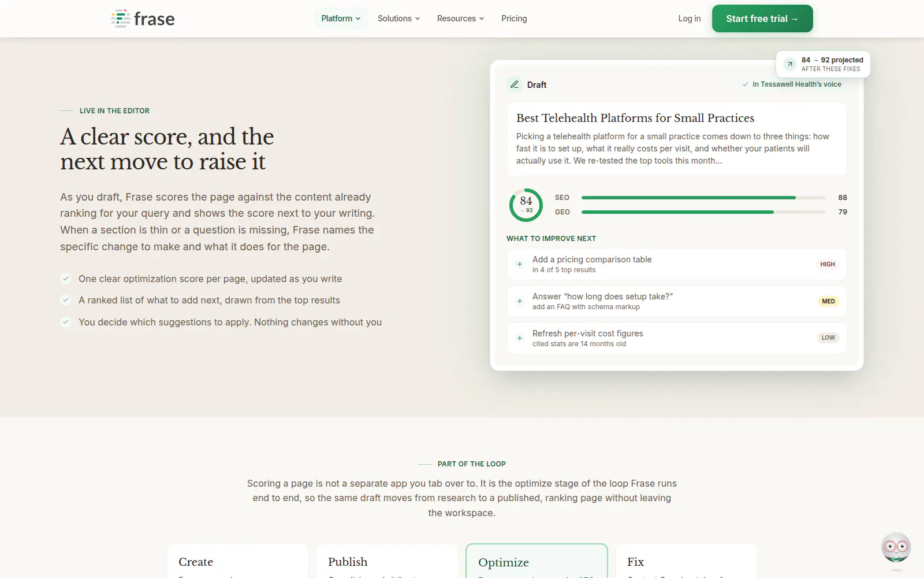Click the circular 84 score gauge

coord(526,205)
